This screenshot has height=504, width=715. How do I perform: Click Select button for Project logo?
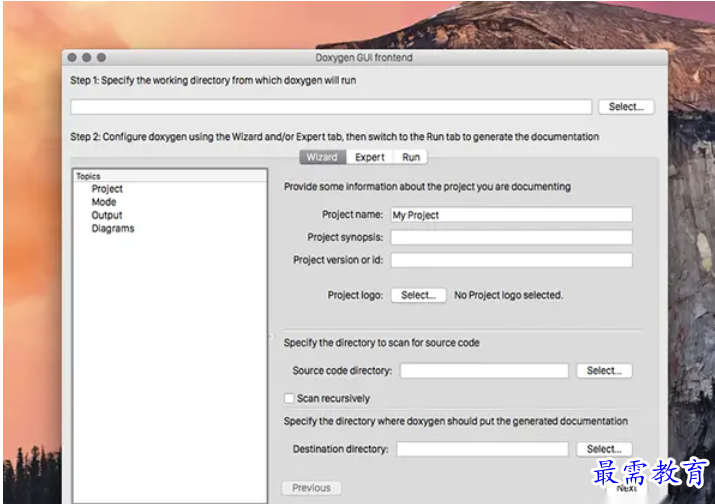pos(419,295)
